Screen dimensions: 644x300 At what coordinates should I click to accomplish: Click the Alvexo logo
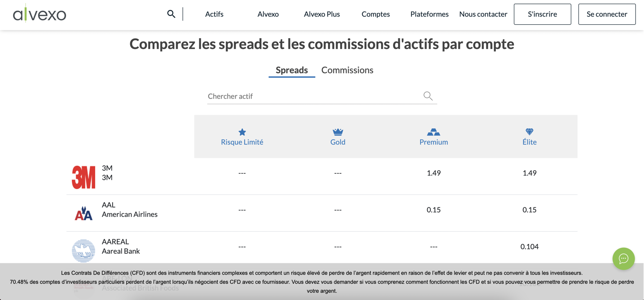tap(39, 14)
